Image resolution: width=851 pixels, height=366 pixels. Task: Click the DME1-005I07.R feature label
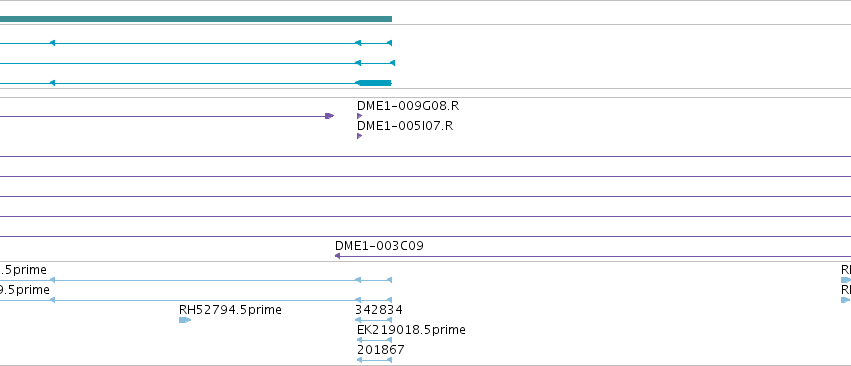(x=404, y=125)
